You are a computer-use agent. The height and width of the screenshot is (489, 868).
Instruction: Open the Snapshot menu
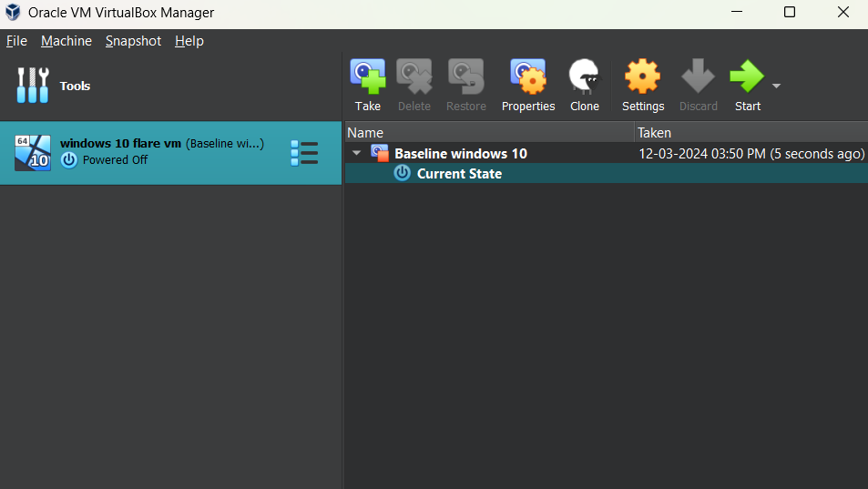(133, 41)
